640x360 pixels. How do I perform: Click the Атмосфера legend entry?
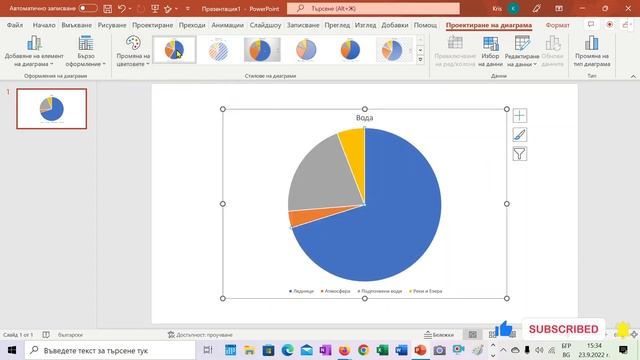(x=335, y=291)
